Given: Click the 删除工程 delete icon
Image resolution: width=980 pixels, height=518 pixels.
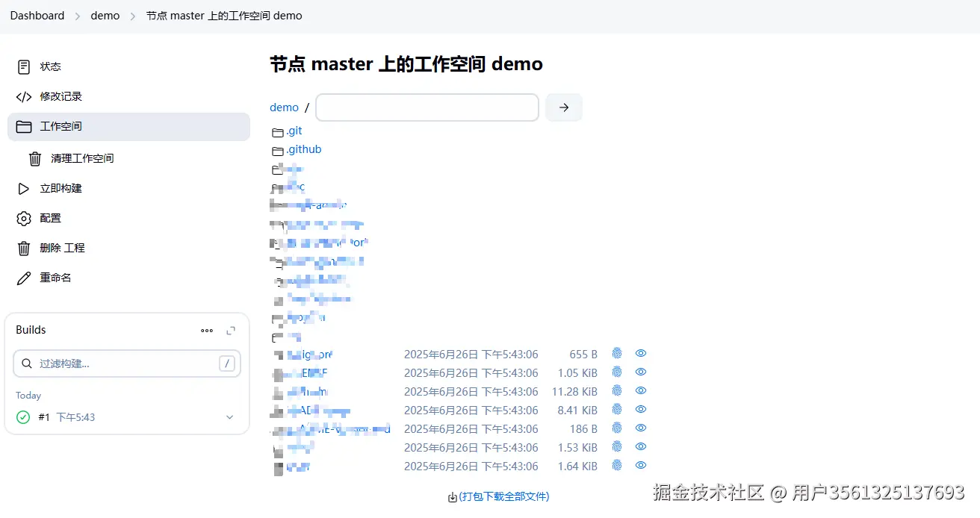Looking at the screenshot, I should (x=23, y=247).
